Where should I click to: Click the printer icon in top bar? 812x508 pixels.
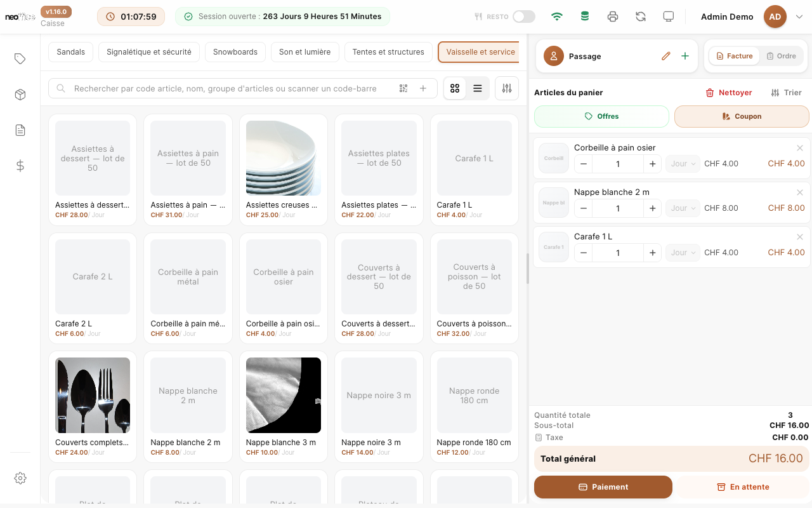coord(613,17)
